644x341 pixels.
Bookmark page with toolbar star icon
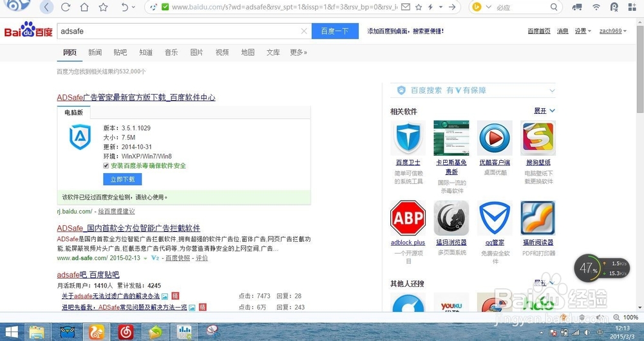(103, 7)
